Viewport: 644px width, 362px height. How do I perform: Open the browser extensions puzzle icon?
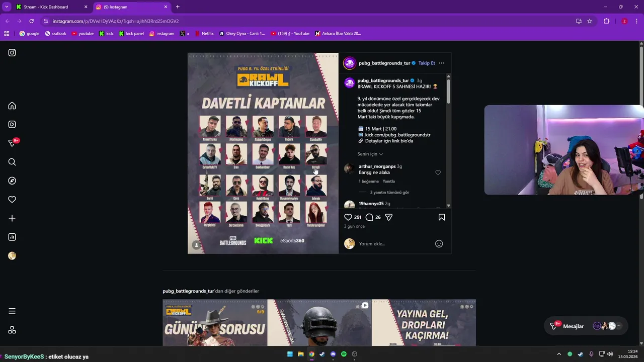(x=606, y=21)
